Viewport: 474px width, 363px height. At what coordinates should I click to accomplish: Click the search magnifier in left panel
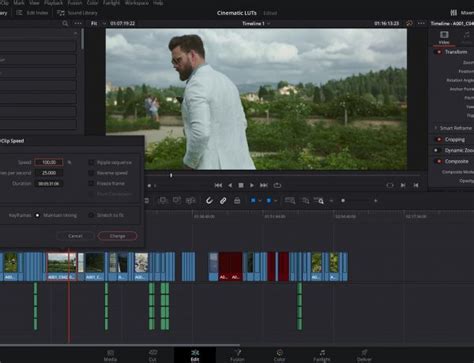tap(65, 23)
